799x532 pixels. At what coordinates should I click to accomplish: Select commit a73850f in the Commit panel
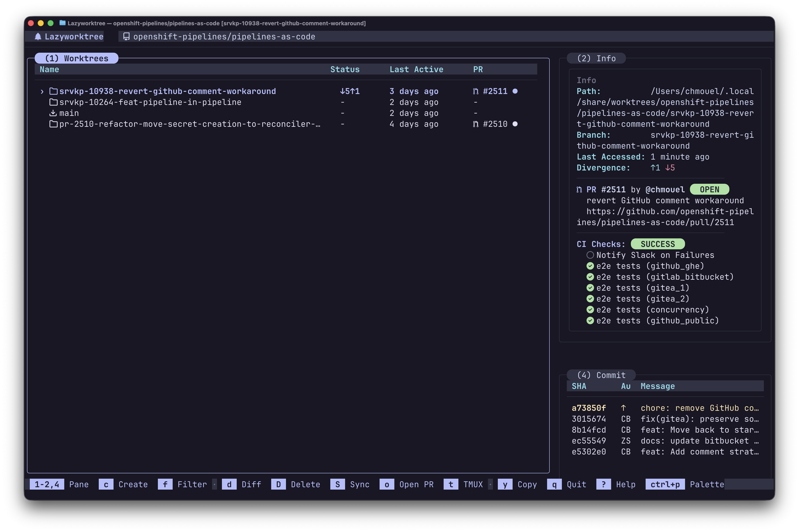[x=589, y=408]
